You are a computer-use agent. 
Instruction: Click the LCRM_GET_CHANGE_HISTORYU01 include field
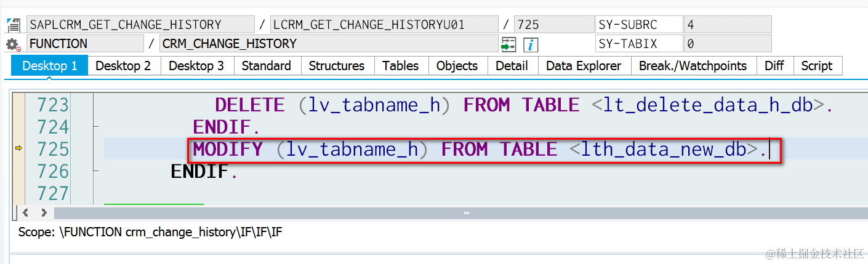point(384,25)
